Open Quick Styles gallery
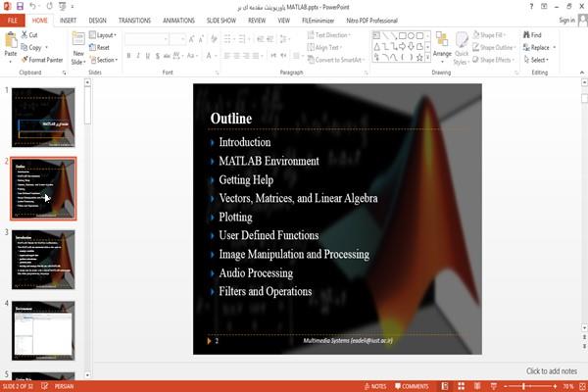Viewport: 588px width, 392px height. (462, 48)
